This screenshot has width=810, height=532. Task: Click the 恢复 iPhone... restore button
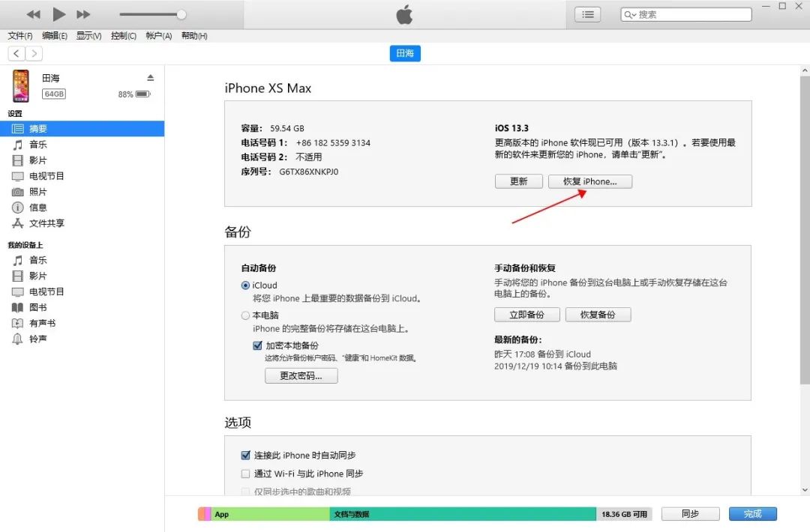590,181
